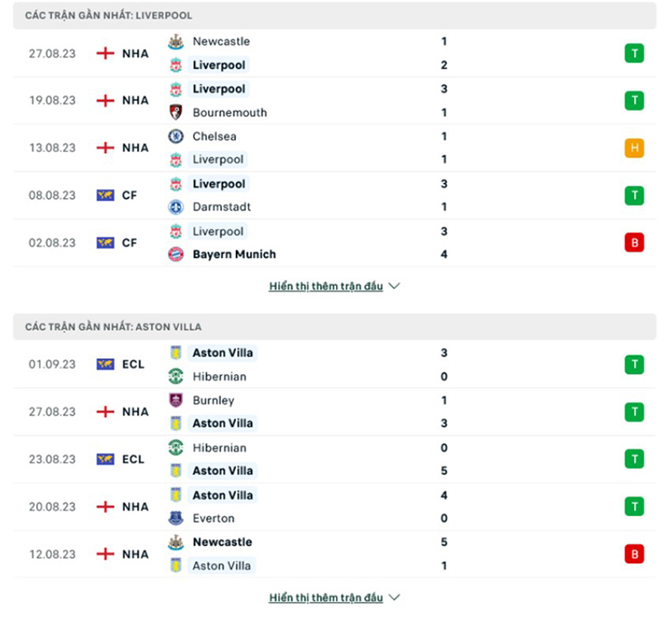This screenshot has width=672, height=622.
Task: Click the Chelsea club badge icon
Action: pos(176,136)
